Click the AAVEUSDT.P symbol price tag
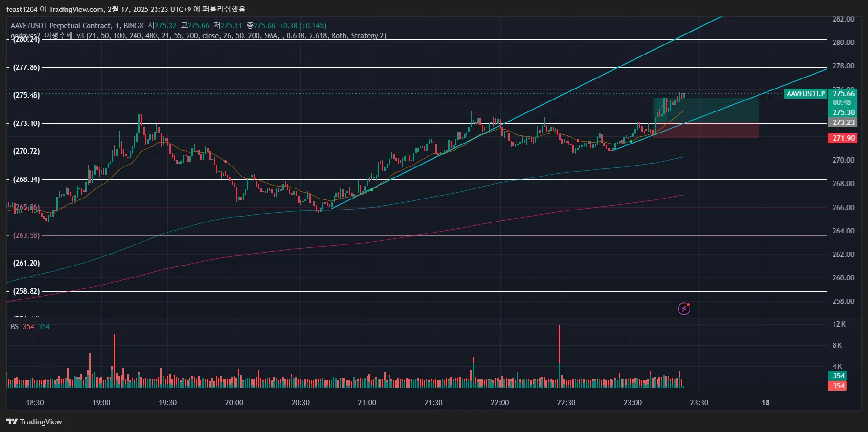 point(806,94)
